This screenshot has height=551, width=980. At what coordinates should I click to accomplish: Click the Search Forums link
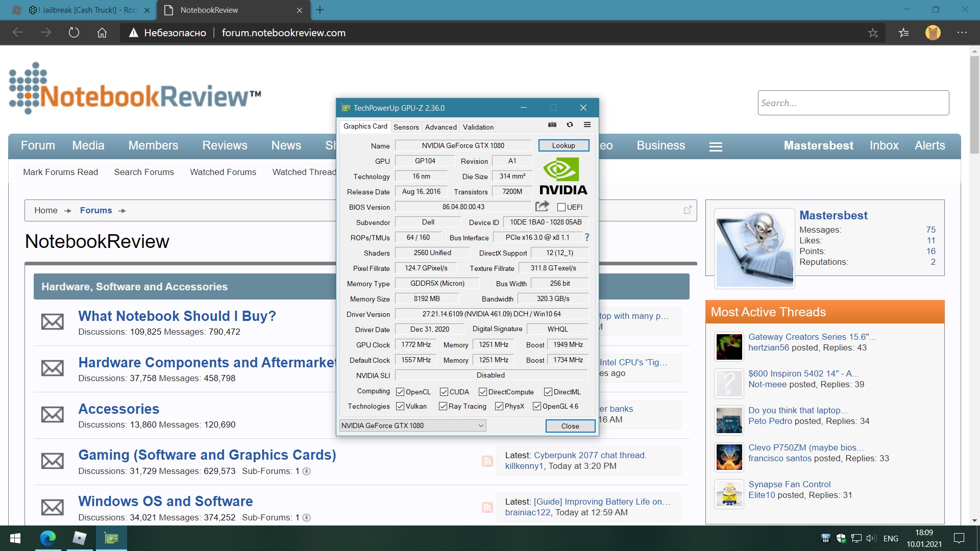click(144, 172)
